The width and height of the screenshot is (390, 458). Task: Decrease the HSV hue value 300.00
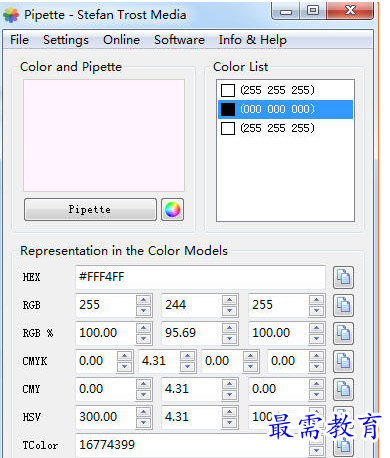(143, 423)
